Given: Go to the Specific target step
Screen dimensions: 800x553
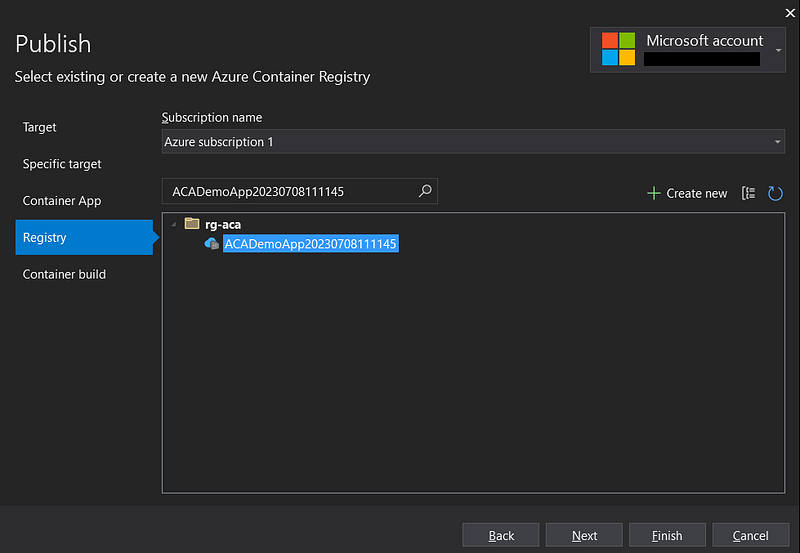Looking at the screenshot, I should pyautogui.click(x=62, y=164).
